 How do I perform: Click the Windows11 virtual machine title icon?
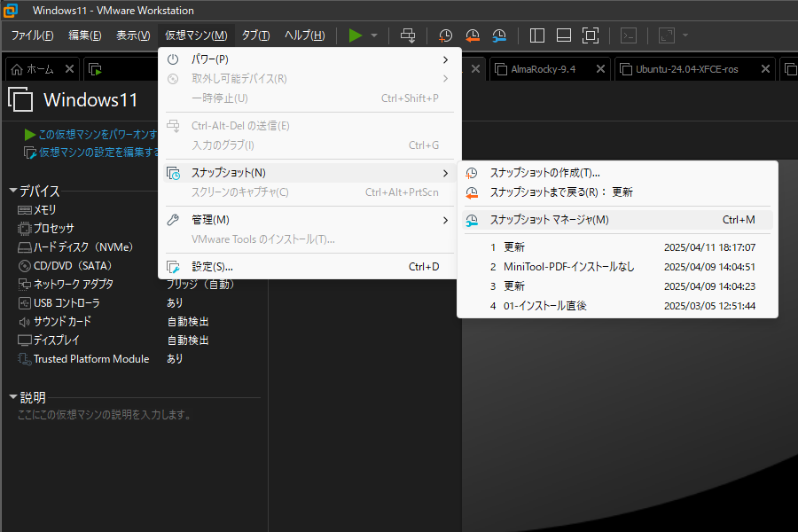click(21, 99)
